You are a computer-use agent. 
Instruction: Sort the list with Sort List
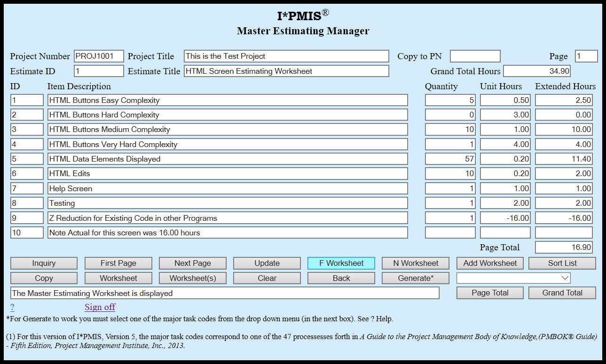562,263
